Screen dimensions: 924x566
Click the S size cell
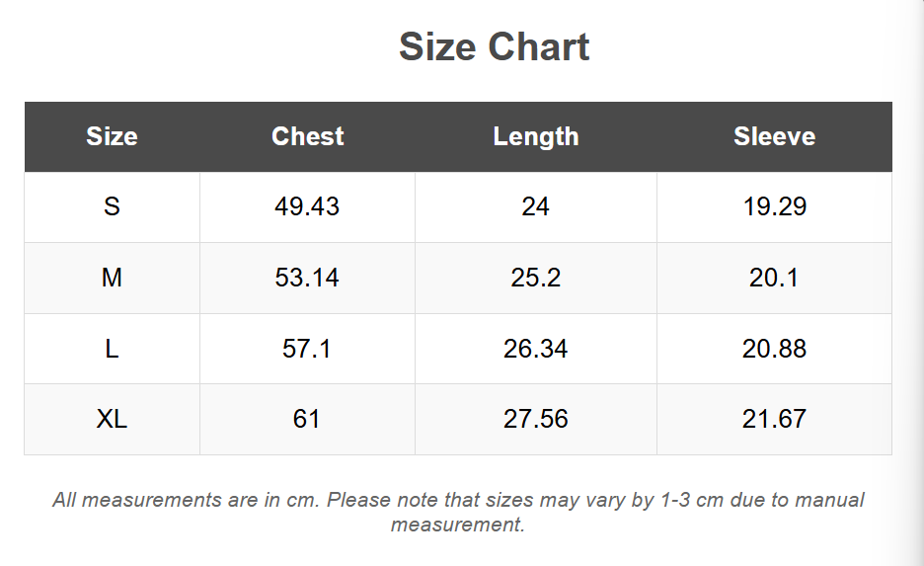point(112,206)
